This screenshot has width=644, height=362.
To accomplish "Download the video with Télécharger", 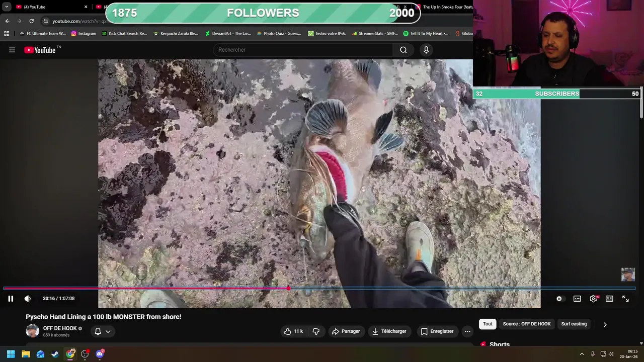I will pos(389,331).
